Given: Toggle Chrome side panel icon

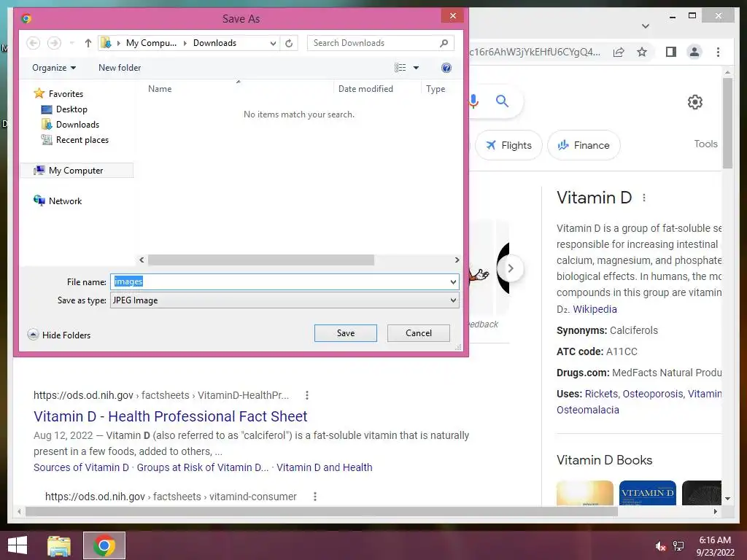Looking at the screenshot, I should 671,52.
